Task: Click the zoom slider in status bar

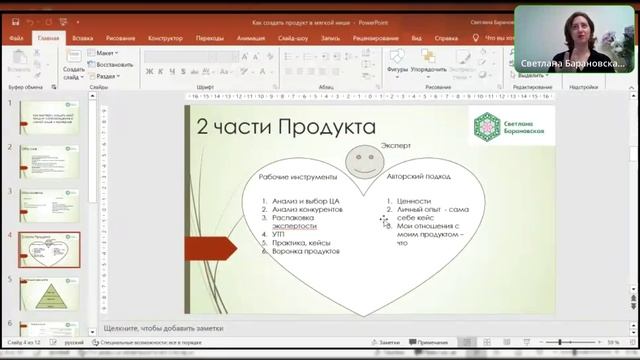Action: click(x=571, y=342)
